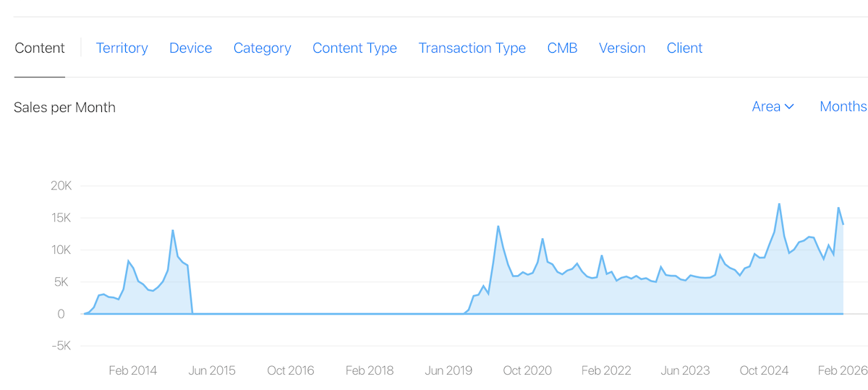Switch to the Category tab
Screen dimensions: 868x390
[x=262, y=48]
